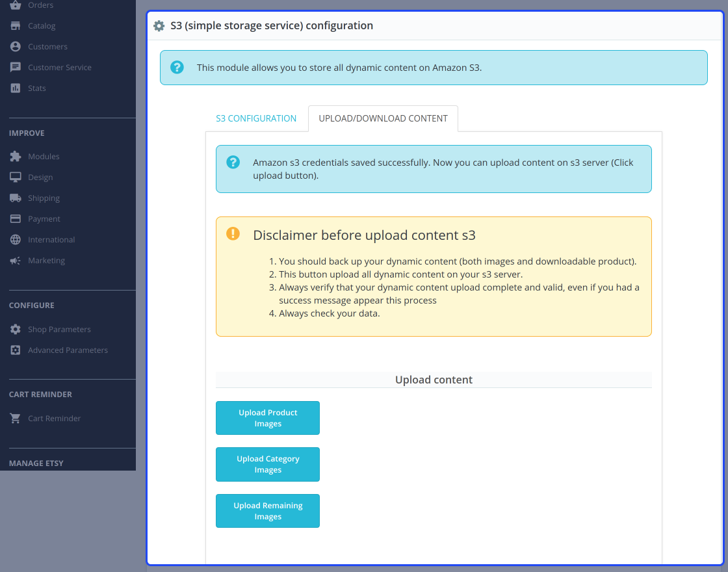Open the Modules menu item
This screenshot has width=728, height=572.
(44, 157)
